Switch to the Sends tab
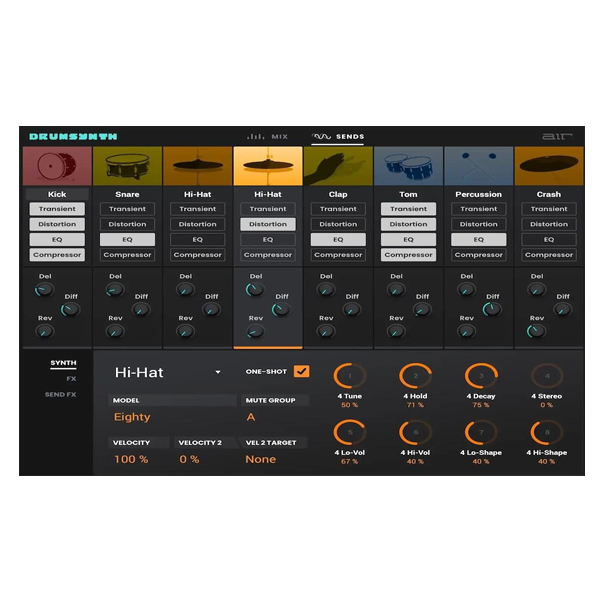Image resolution: width=600 pixels, height=600 pixels. (338, 137)
